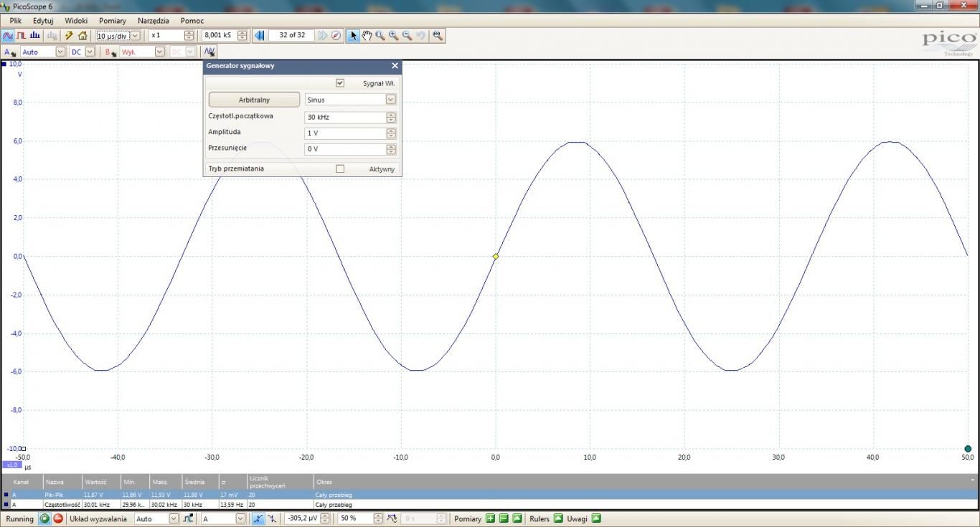Delete measurement with green minus icon
The height and width of the screenshot is (527, 980).
504,518
